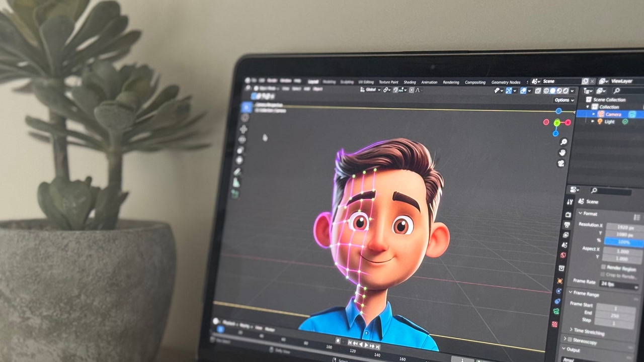Toggle the Render Region checkbox
The width and height of the screenshot is (644, 362).
click(603, 267)
